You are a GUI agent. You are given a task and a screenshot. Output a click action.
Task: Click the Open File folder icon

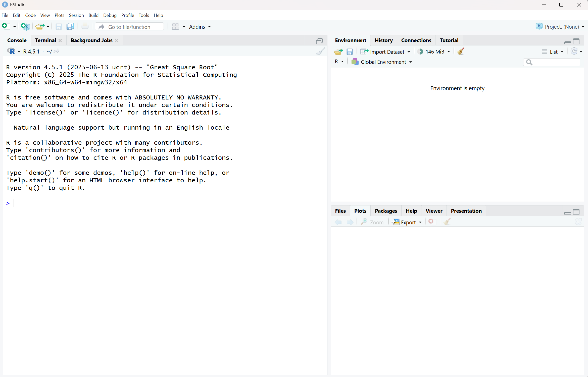coord(40,26)
